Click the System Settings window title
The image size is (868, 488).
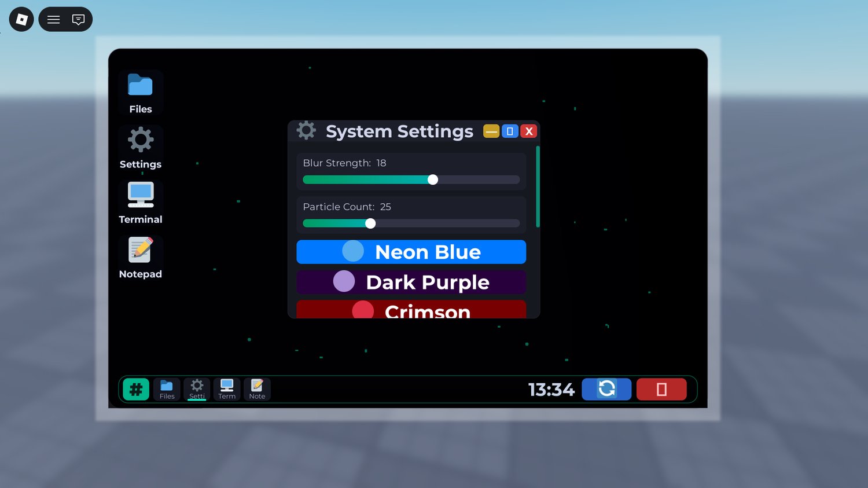pyautogui.click(x=399, y=131)
